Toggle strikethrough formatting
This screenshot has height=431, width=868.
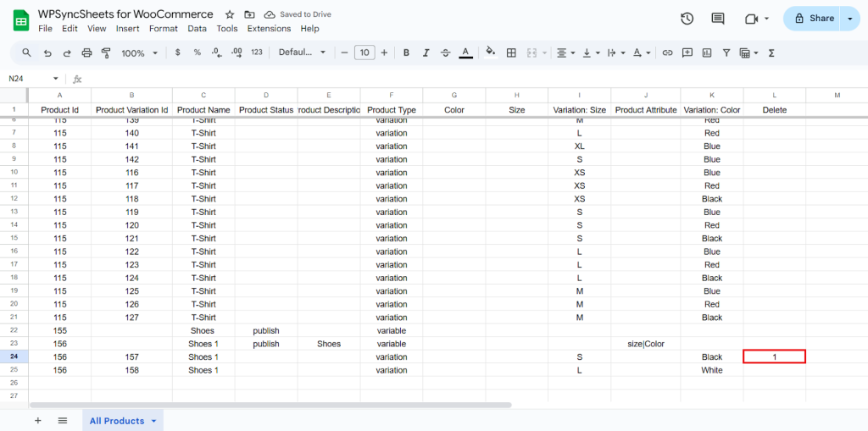446,52
